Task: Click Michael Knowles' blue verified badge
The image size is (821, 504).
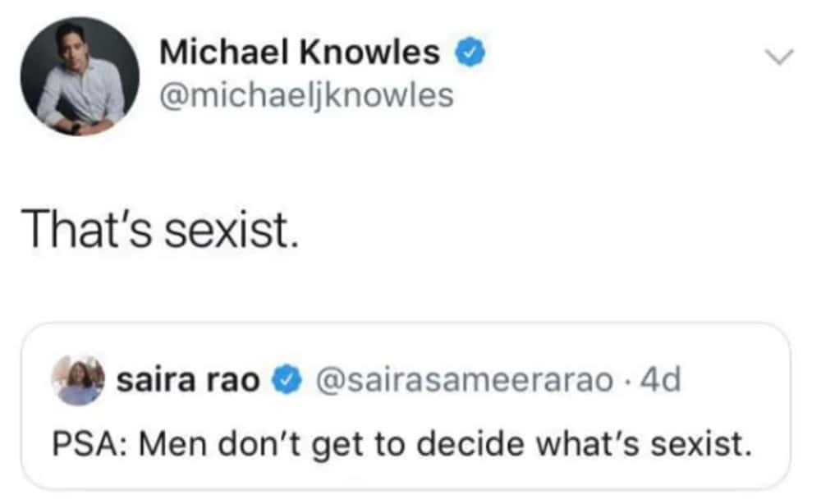Action: coord(470,53)
